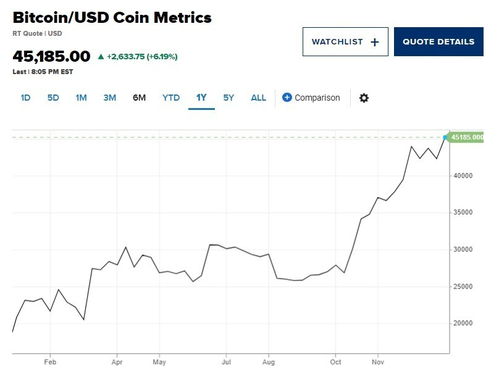Open Quote Details
The height and width of the screenshot is (378, 499).
(x=439, y=42)
